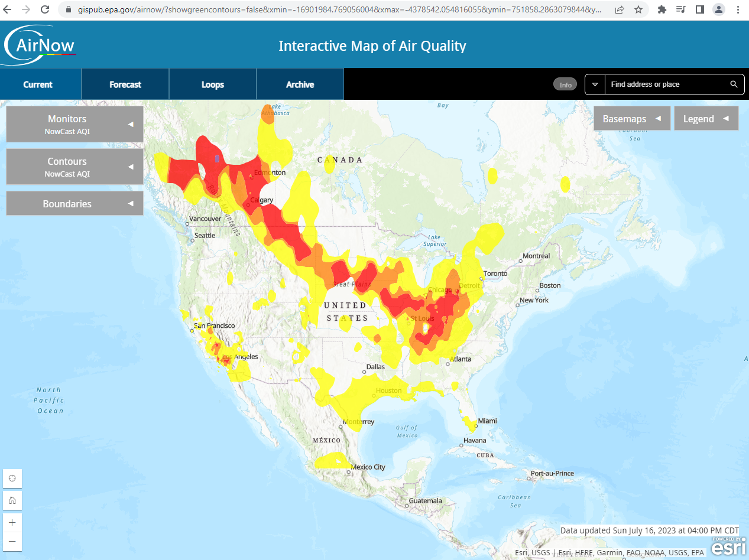
Task: Click the Toronto city label
Action: click(495, 274)
